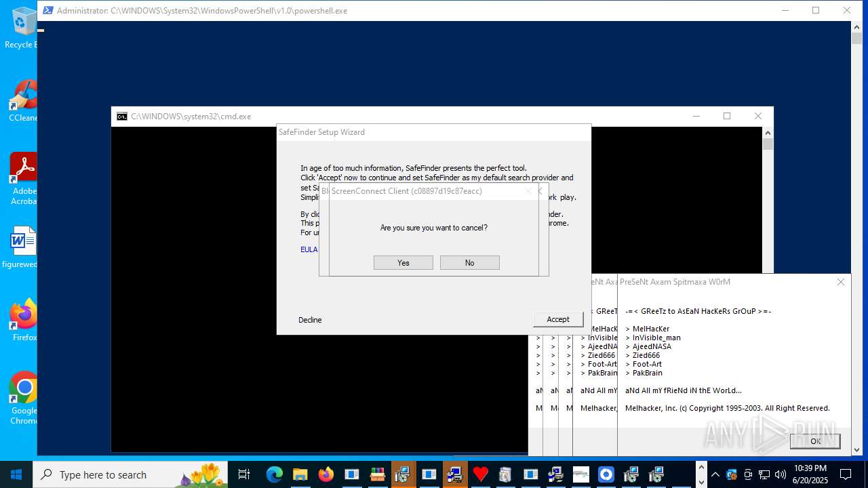This screenshot has height=488, width=868.
Task: Select the blue circle app taskbar icon
Action: [x=606, y=474]
